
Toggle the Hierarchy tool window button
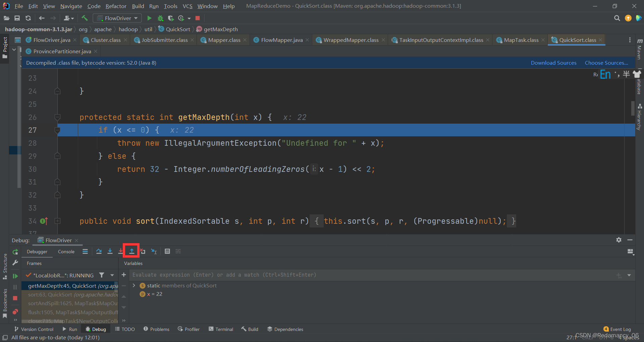(639, 117)
